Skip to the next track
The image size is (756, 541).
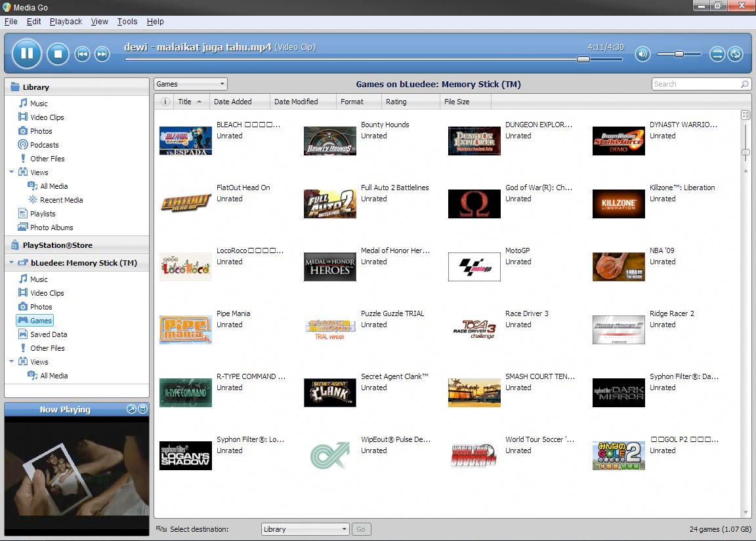click(102, 54)
